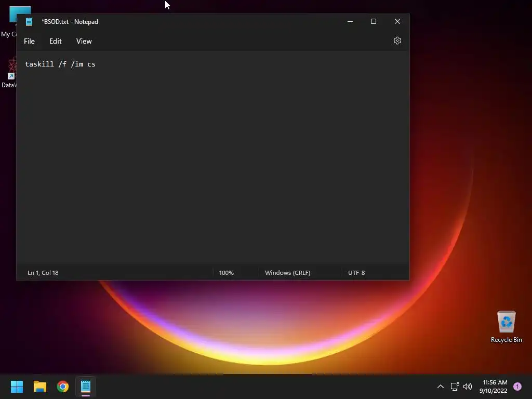Viewport: 532px width, 399px height.
Task: Launch File Explorer from the taskbar
Action: [40, 387]
